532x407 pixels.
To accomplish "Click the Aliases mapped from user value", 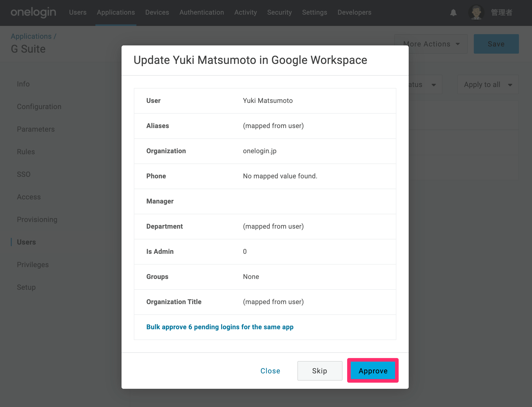I will (x=273, y=126).
